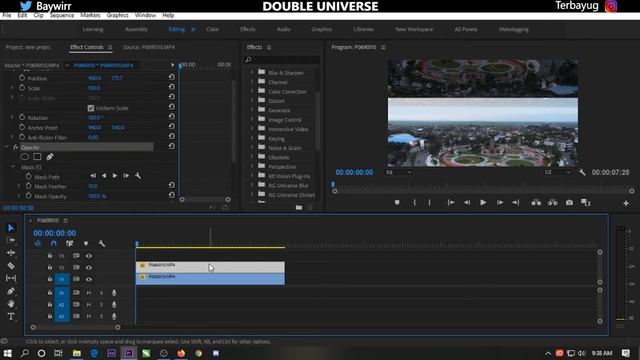Toggle the Uniform Scale checkbox

point(91,108)
